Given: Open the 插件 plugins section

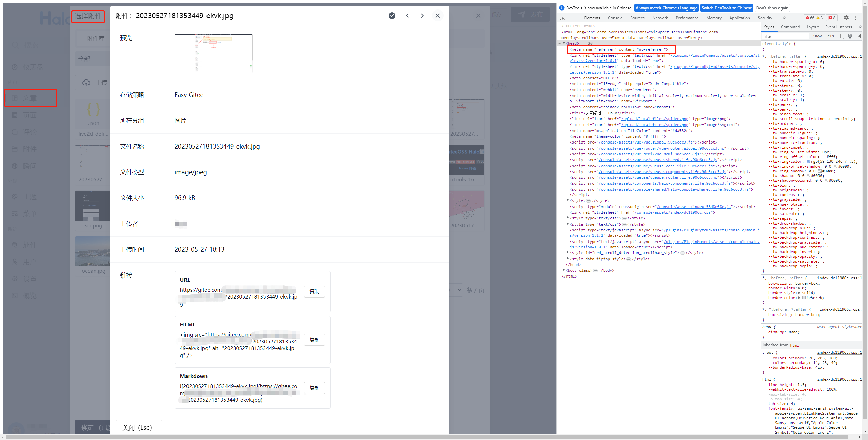Looking at the screenshot, I should coord(30,244).
